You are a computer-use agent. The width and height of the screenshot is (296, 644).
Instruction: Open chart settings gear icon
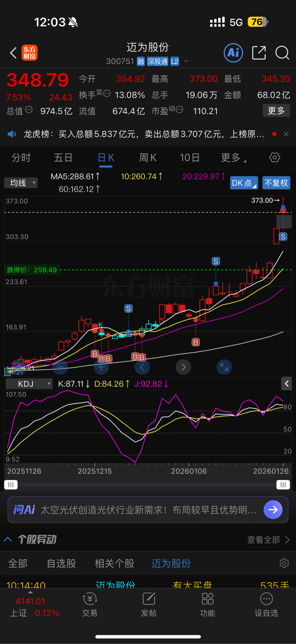tap(274, 157)
